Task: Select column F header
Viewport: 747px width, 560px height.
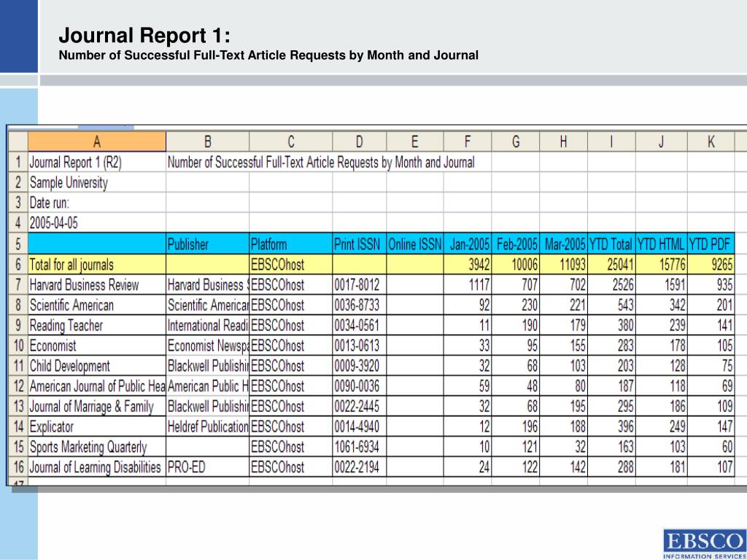Action: (468, 141)
